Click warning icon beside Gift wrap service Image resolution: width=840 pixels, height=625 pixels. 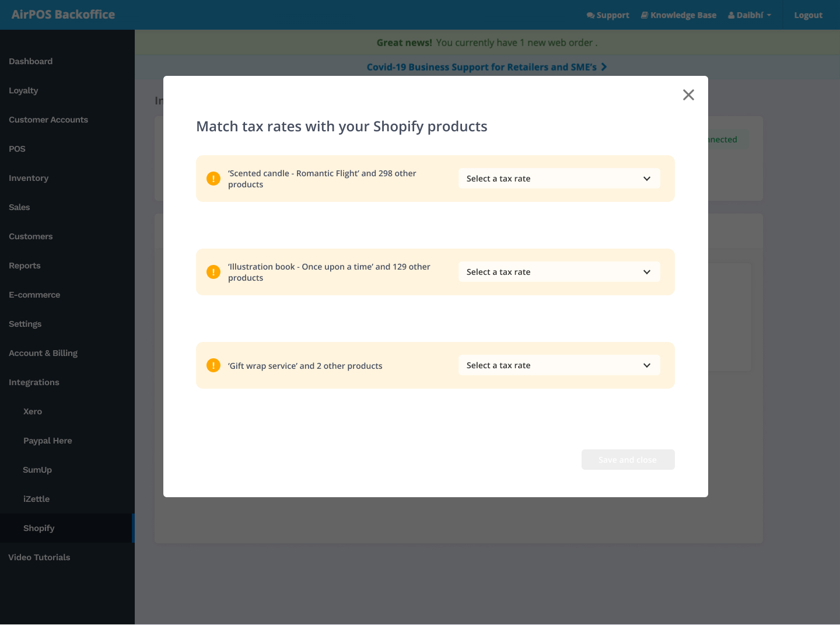[x=213, y=365]
